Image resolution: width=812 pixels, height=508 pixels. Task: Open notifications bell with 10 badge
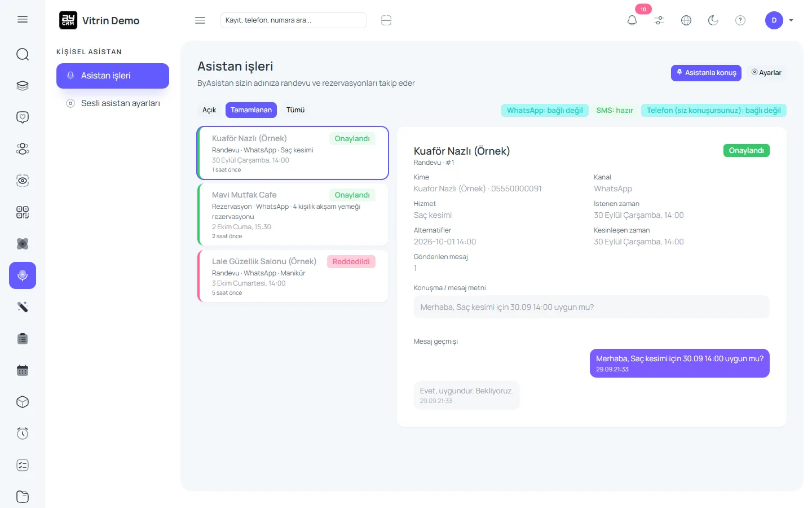pos(632,20)
